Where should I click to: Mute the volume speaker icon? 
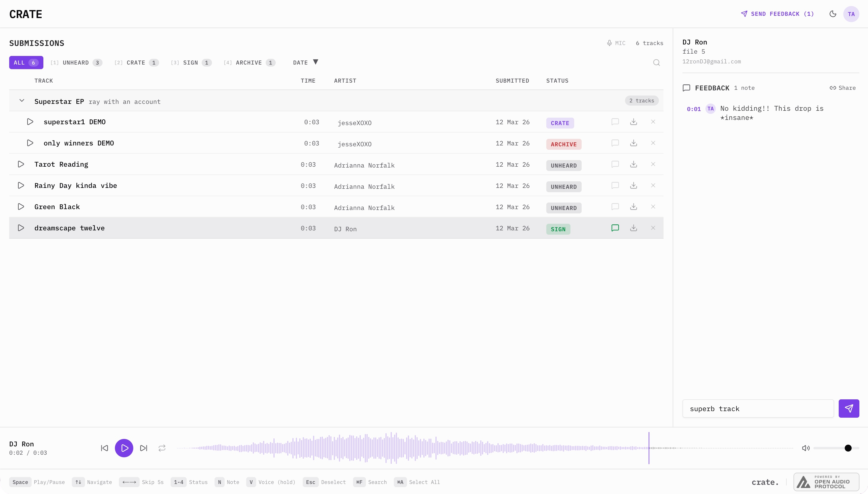[x=805, y=448]
